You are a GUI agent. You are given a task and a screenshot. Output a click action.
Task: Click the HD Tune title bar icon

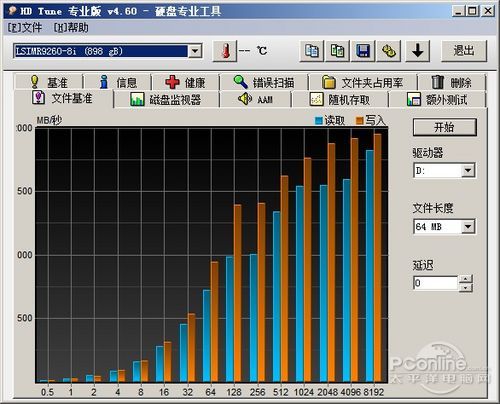click(12, 11)
